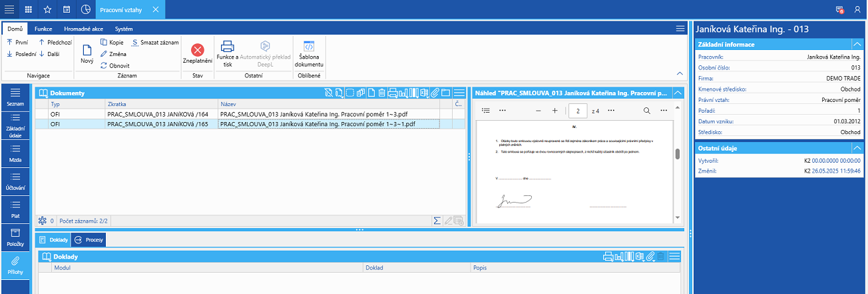Click the Změna command
This screenshot has width=868, height=294.
click(114, 54)
